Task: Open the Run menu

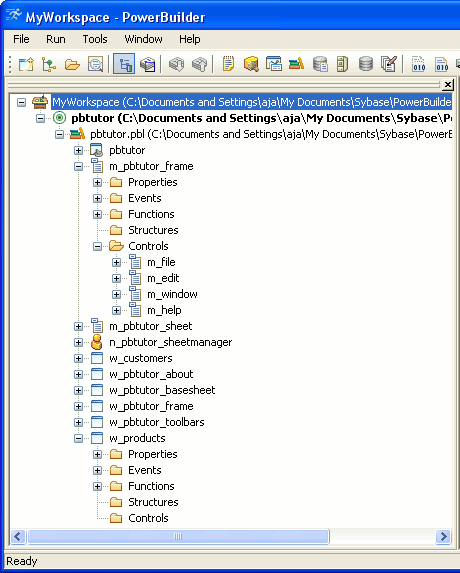Action: [x=56, y=39]
